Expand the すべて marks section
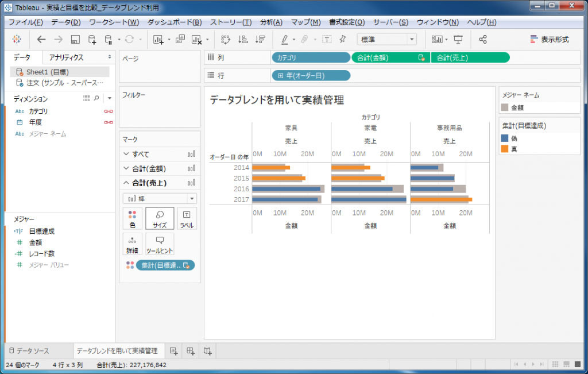Viewport: 588px width, 374px height. (x=126, y=154)
